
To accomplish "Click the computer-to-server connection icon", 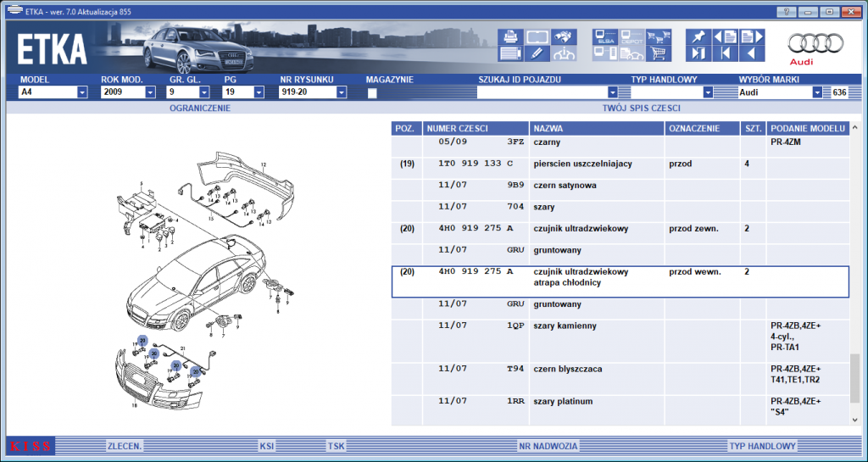I will (604, 53).
